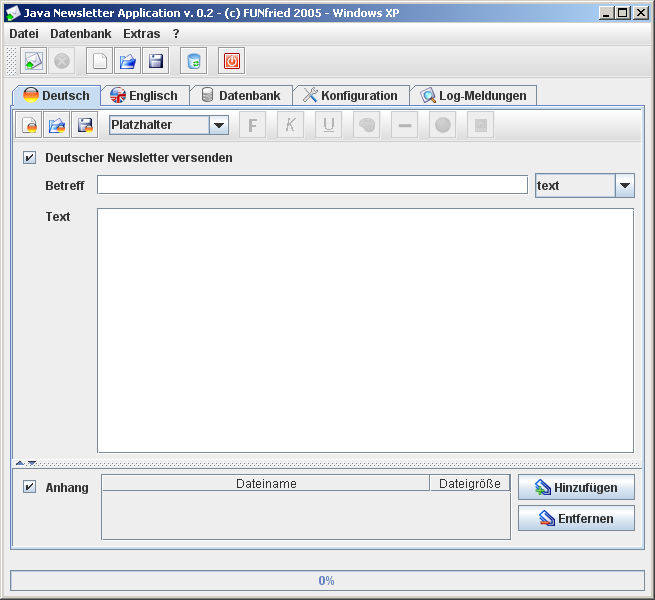
Task: Open the 'text' format dropdown
Action: coord(624,185)
